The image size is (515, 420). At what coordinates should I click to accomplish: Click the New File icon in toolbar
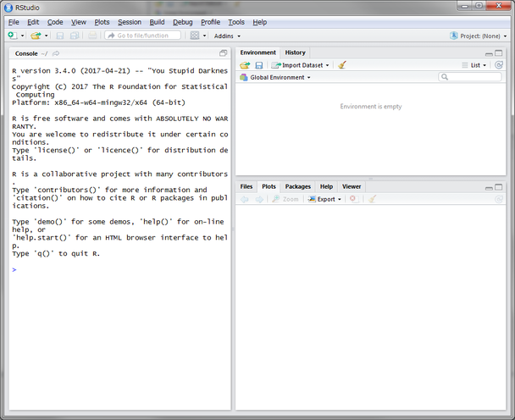pyautogui.click(x=13, y=36)
